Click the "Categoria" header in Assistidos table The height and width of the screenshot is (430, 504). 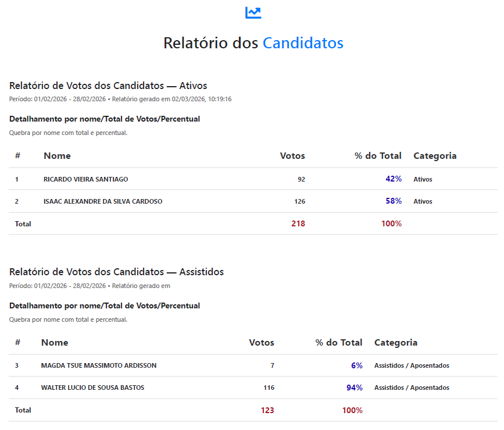point(396,343)
